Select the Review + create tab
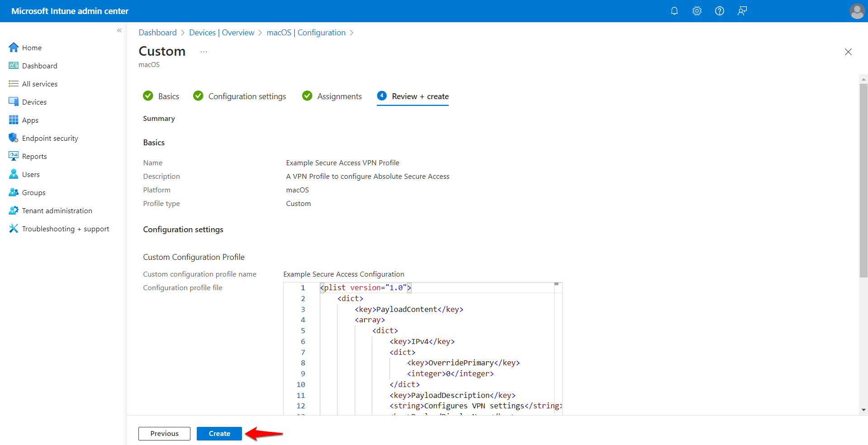Viewport: 868px width, 445px height. [x=413, y=96]
